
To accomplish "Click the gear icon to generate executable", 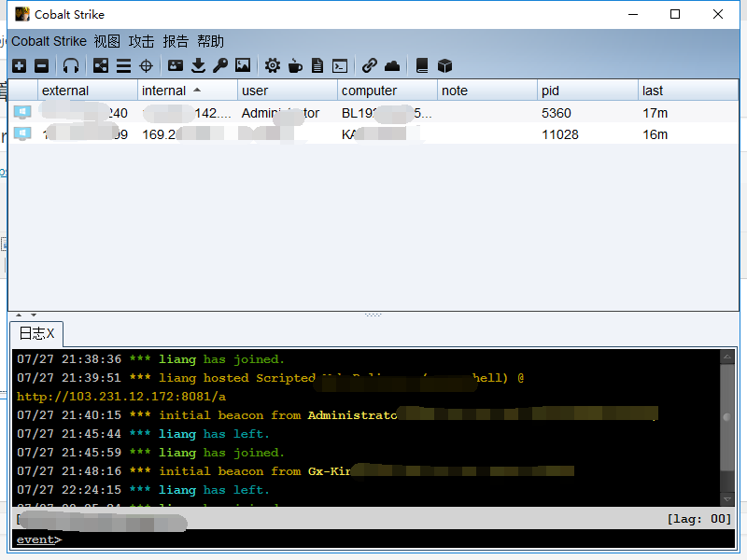I will (273, 65).
